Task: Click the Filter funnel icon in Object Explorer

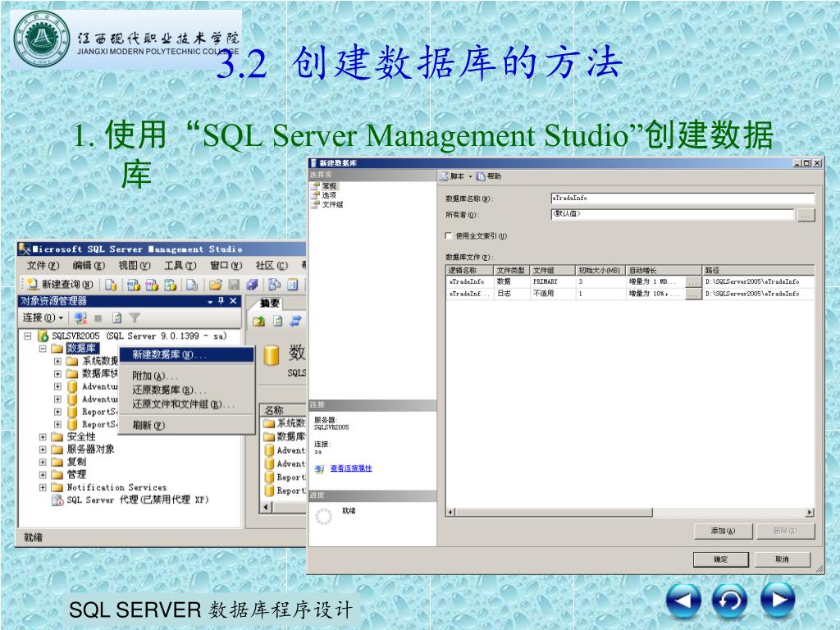Action: tap(135, 318)
